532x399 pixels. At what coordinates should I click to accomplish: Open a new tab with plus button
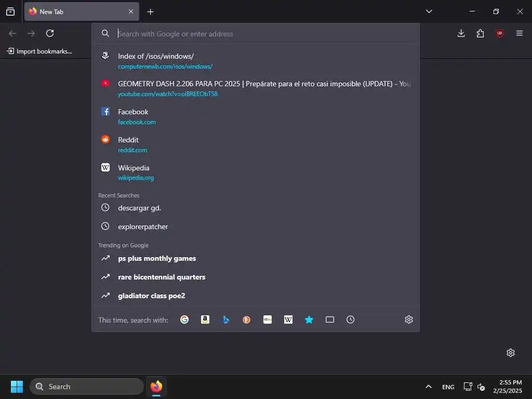150,12
